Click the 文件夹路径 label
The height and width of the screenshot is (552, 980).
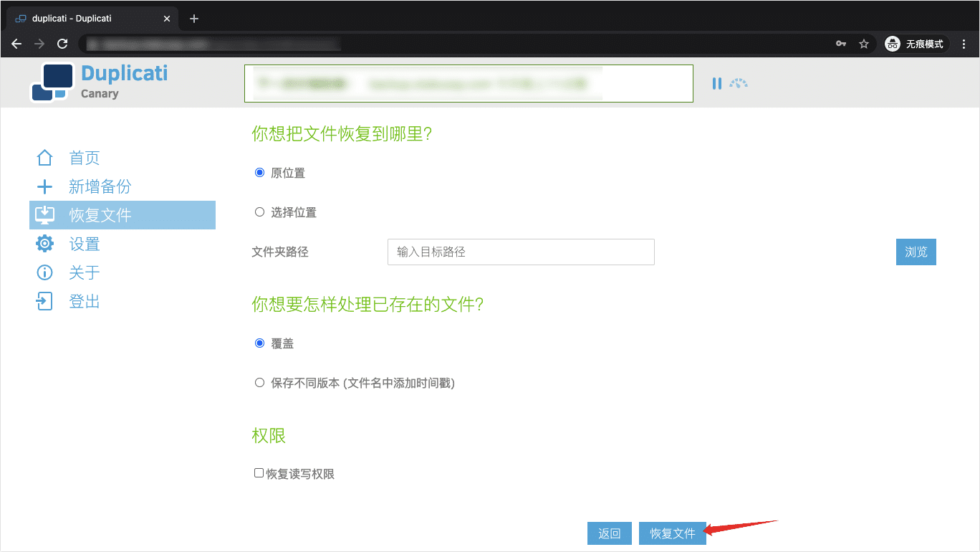[x=280, y=252]
